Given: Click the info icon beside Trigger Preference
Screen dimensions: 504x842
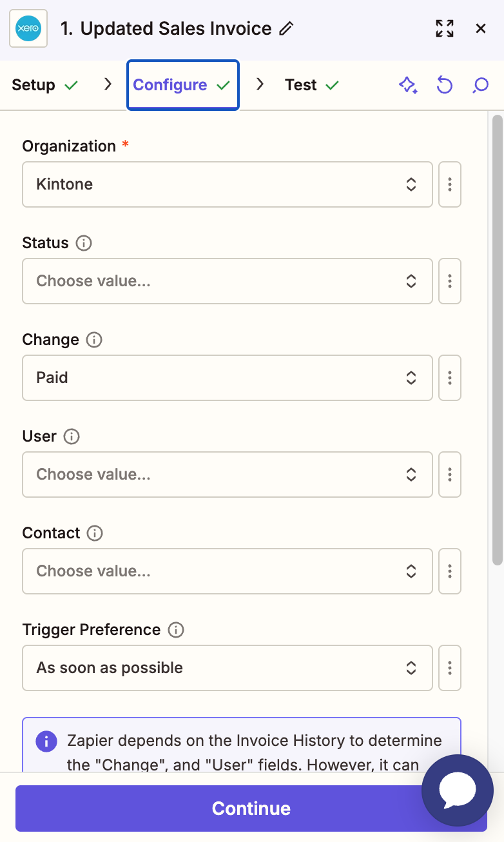Looking at the screenshot, I should click(x=175, y=630).
